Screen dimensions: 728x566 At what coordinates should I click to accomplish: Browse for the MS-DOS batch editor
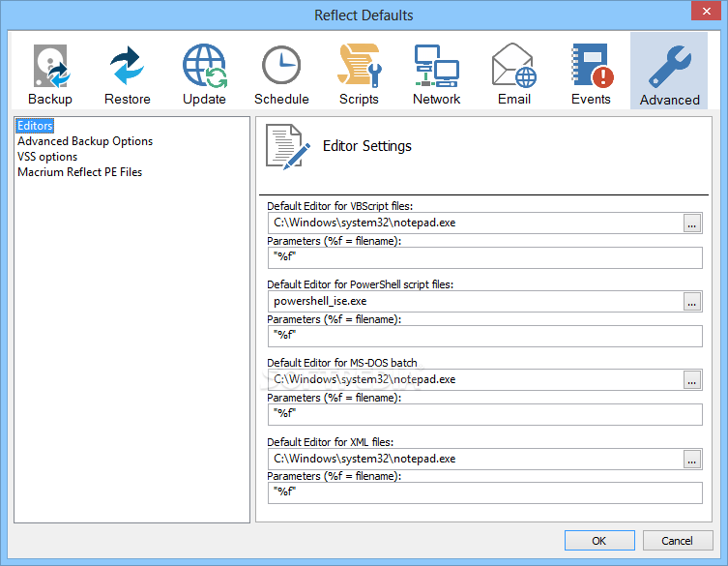[692, 380]
